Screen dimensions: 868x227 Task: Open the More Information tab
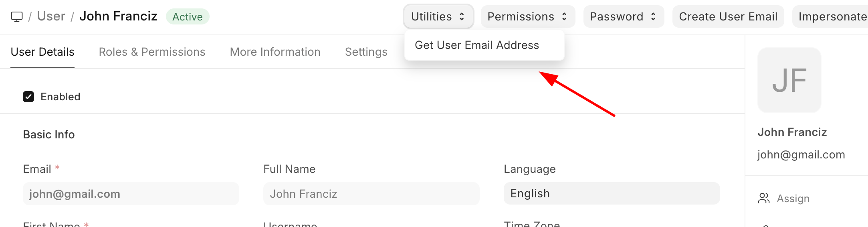(275, 52)
